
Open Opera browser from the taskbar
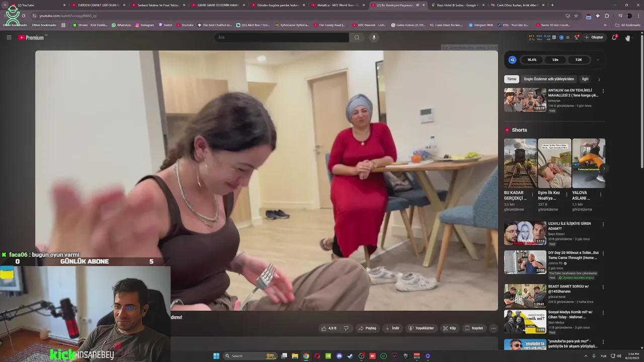[317, 356]
